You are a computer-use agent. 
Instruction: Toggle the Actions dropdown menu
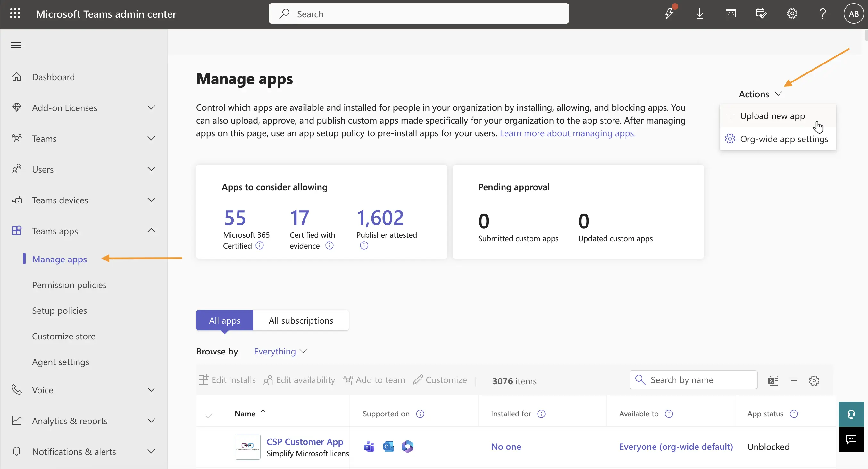(760, 94)
